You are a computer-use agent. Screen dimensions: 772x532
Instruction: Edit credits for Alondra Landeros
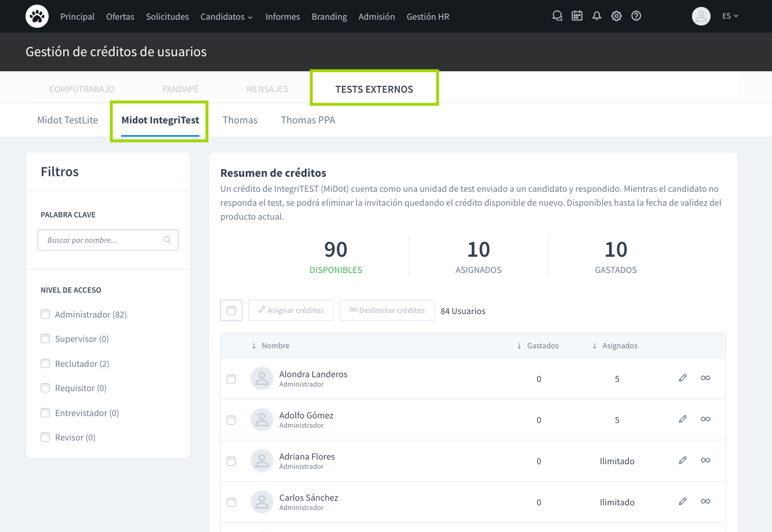pos(682,378)
